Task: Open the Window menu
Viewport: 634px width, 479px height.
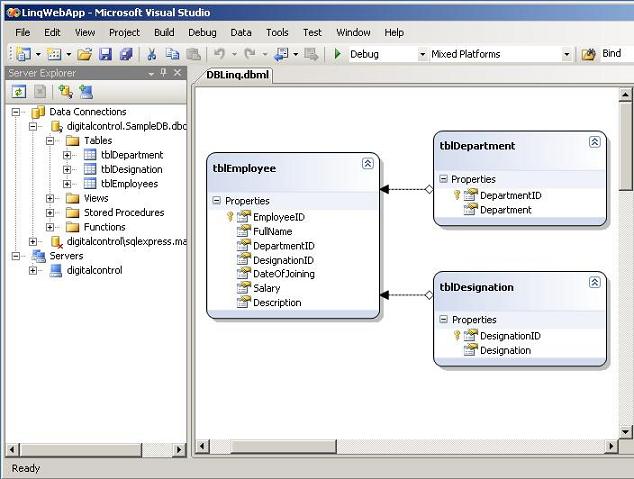Action: click(x=353, y=32)
